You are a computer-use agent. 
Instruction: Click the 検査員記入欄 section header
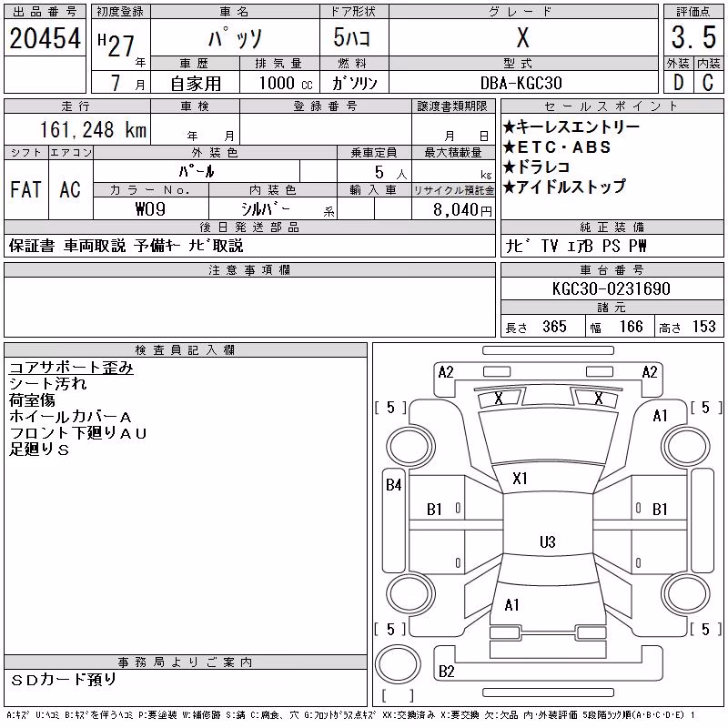coord(186,350)
